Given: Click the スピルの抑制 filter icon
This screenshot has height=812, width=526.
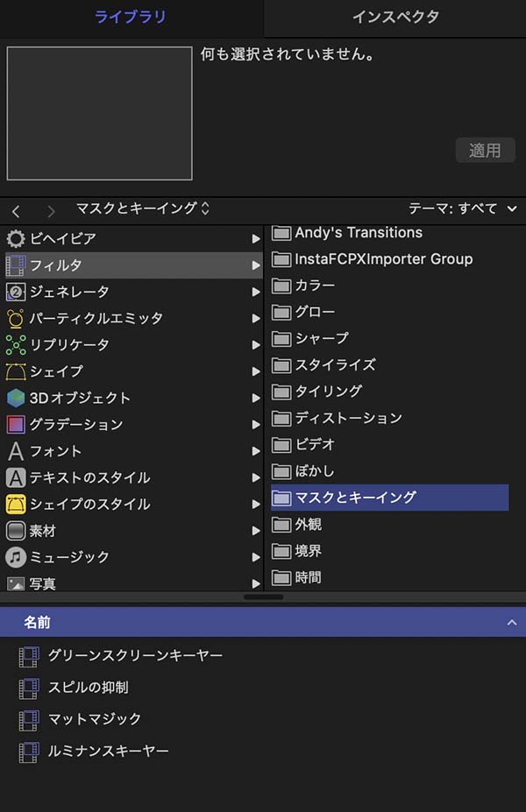Looking at the screenshot, I should [29, 688].
